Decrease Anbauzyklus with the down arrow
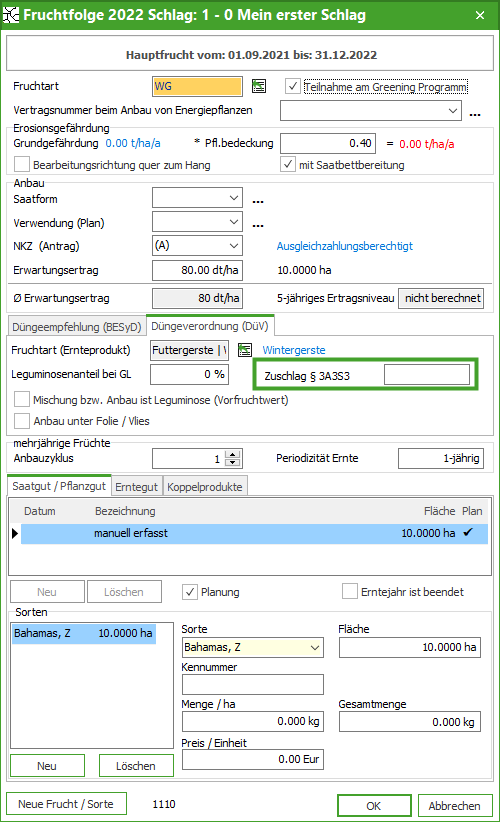The width and height of the screenshot is (500, 822). point(233,462)
